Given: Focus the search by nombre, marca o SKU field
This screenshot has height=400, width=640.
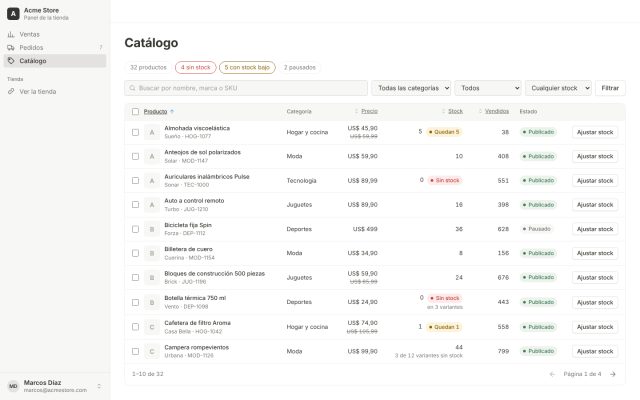Looking at the screenshot, I should coord(246,88).
